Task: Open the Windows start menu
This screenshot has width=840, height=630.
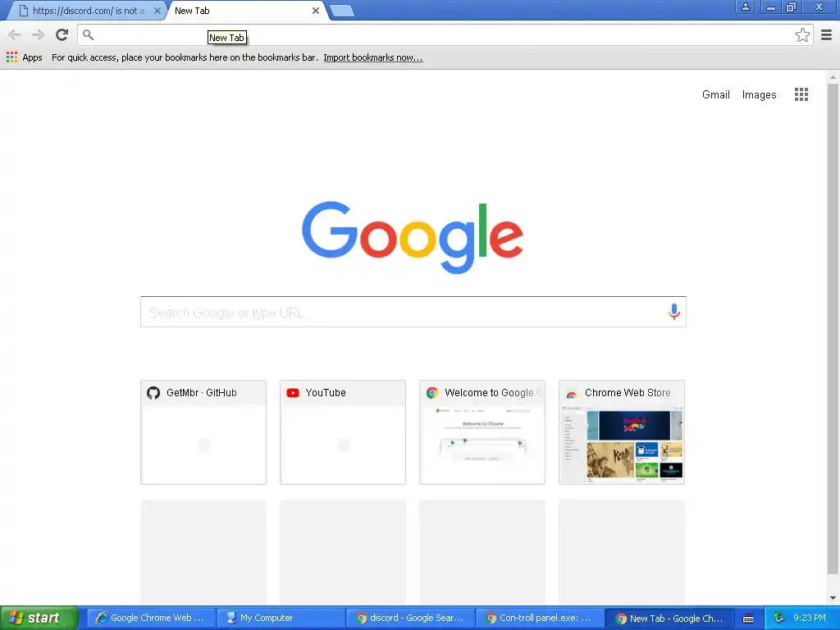Action: coord(39,619)
